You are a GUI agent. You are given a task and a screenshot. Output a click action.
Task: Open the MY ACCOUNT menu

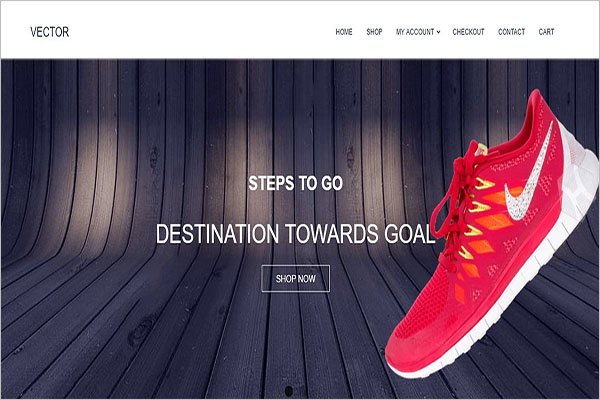[415, 32]
